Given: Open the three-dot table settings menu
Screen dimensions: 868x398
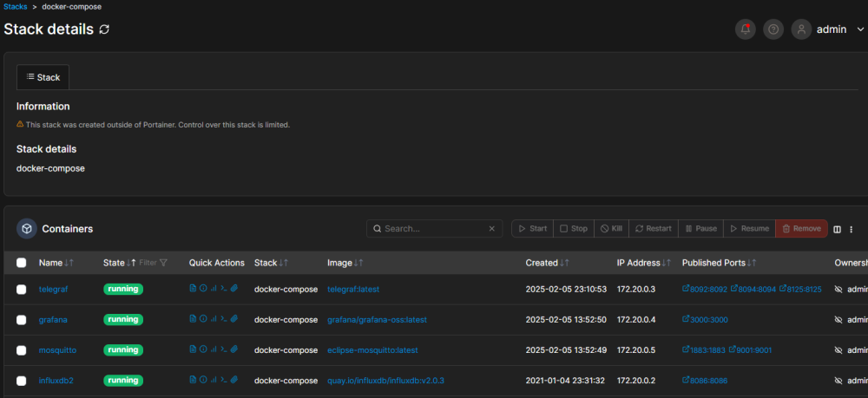Looking at the screenshot, I should [852, 229].
